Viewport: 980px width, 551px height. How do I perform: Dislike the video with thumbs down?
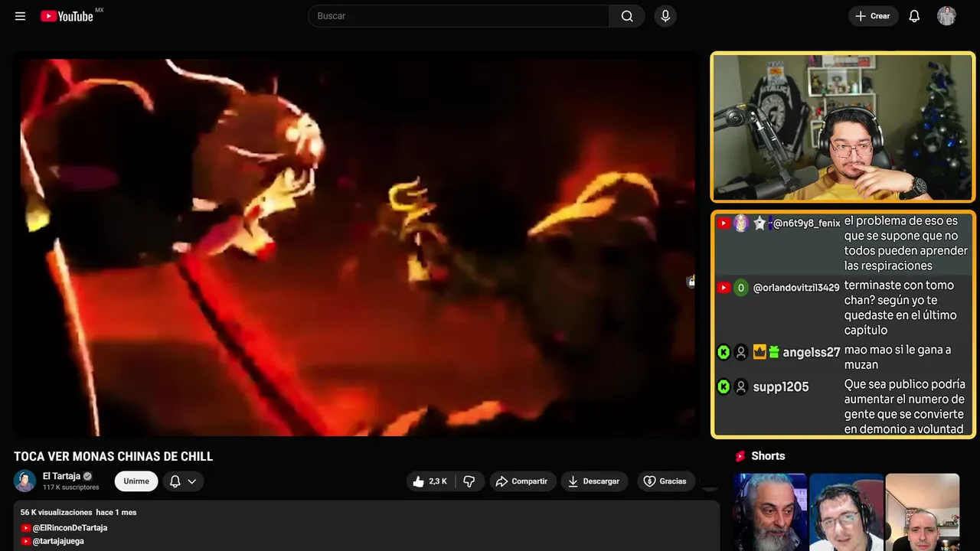coord(469,481)
